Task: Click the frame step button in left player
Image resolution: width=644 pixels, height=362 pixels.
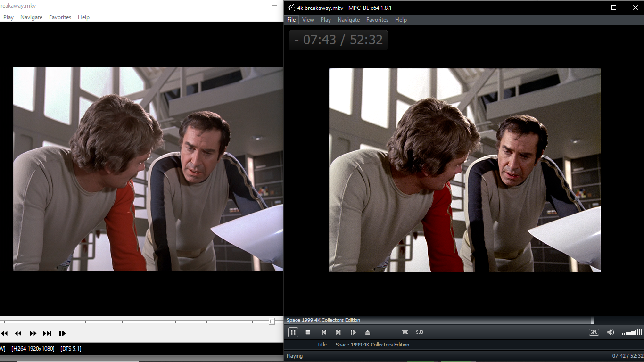Action: [62, 333]
